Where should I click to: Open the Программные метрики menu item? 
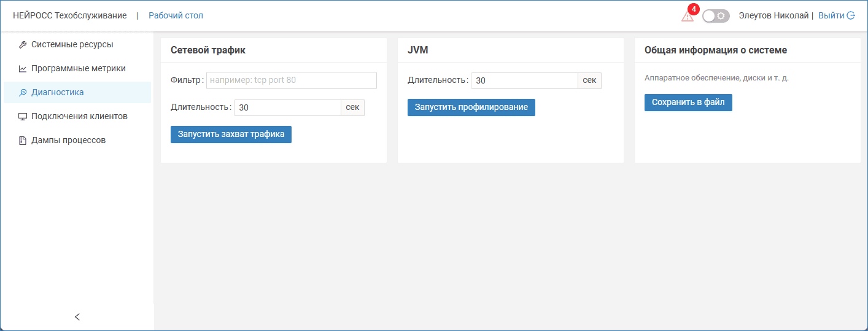coord(78,69)
